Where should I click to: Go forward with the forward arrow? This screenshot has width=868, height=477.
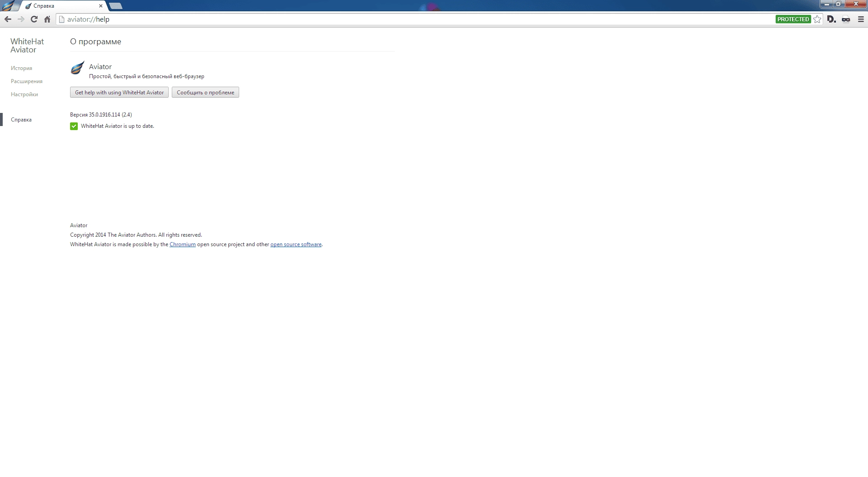pos(21,19)
